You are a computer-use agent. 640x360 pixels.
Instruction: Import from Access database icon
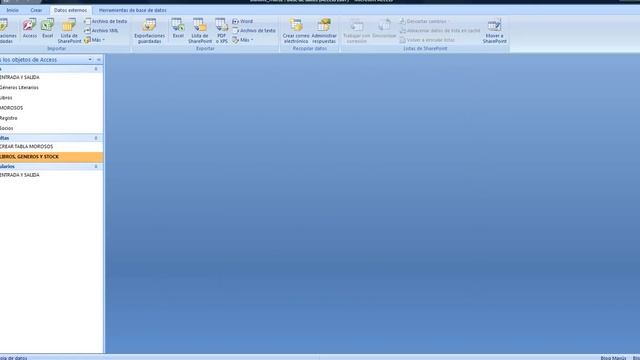[x=29, y=28]
